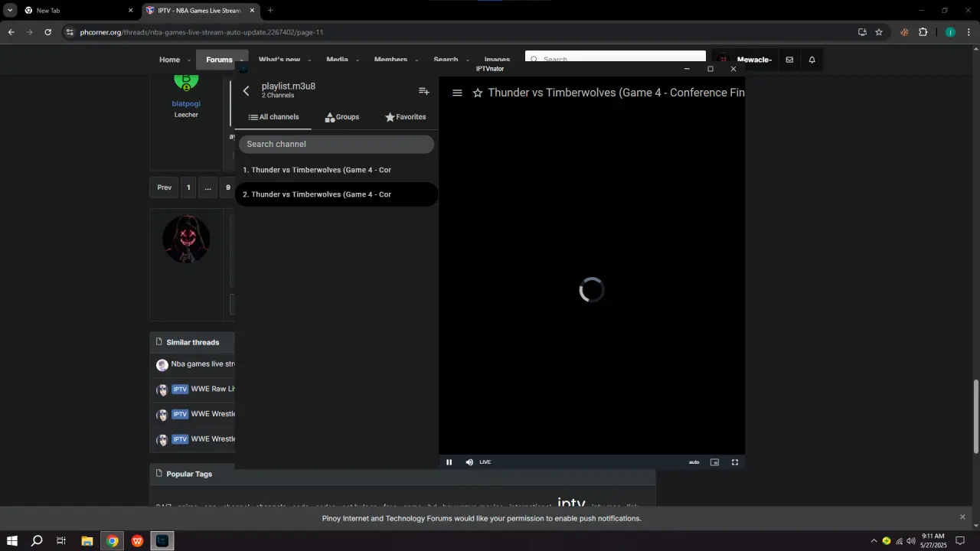
Task: Enter fullscreen mode in video player
Action: 735,462
